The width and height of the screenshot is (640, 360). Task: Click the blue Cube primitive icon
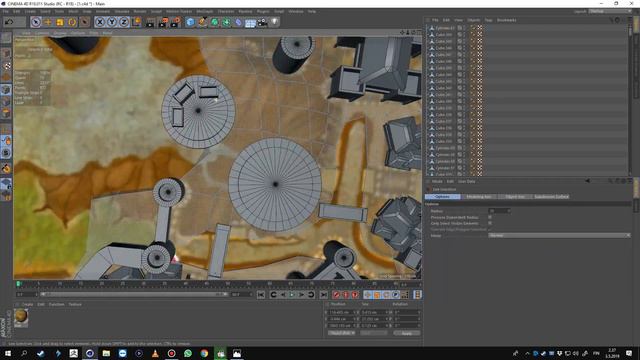click(x=190, y=22)
